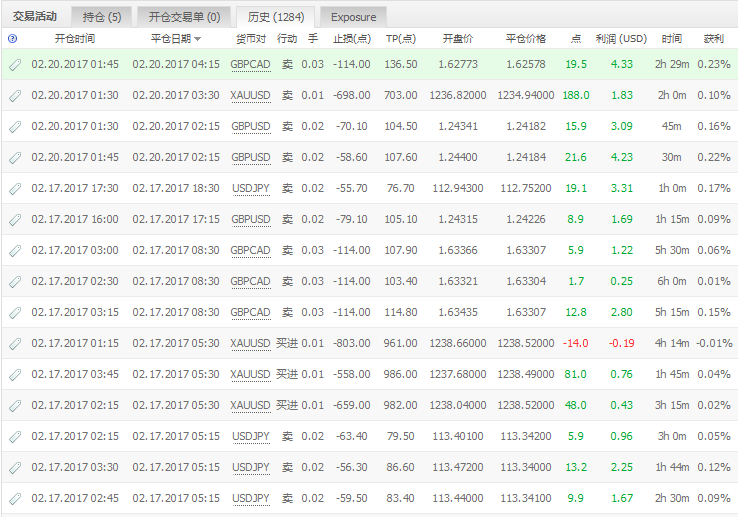This screenshot has width=738, height=517.
Task: Open GBPCAD link in the 1.62773 row
Action: (x=250, y=65)
